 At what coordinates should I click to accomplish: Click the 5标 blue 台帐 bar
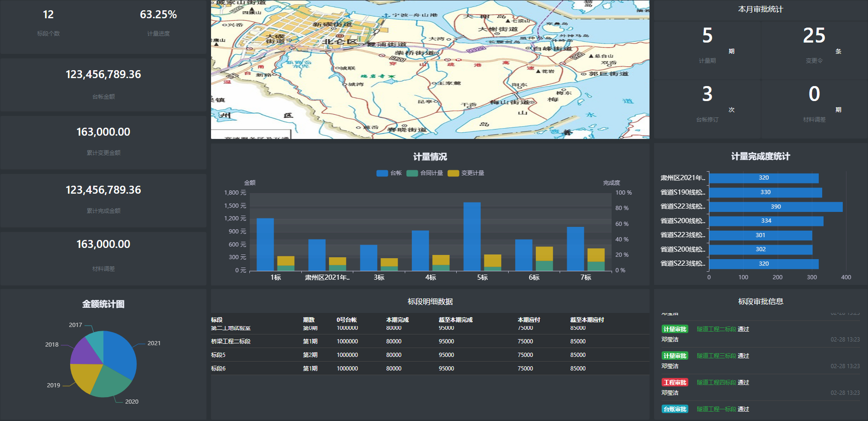click(472, 236)
